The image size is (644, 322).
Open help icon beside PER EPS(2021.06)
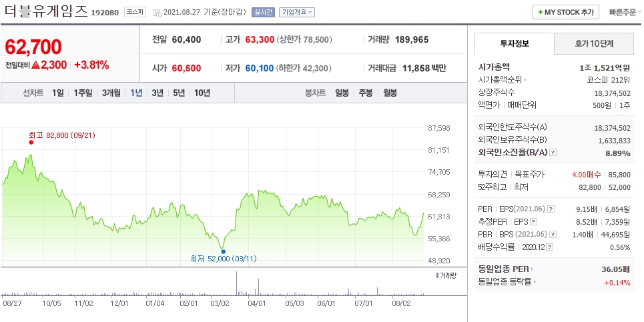[x=551, y=209]
